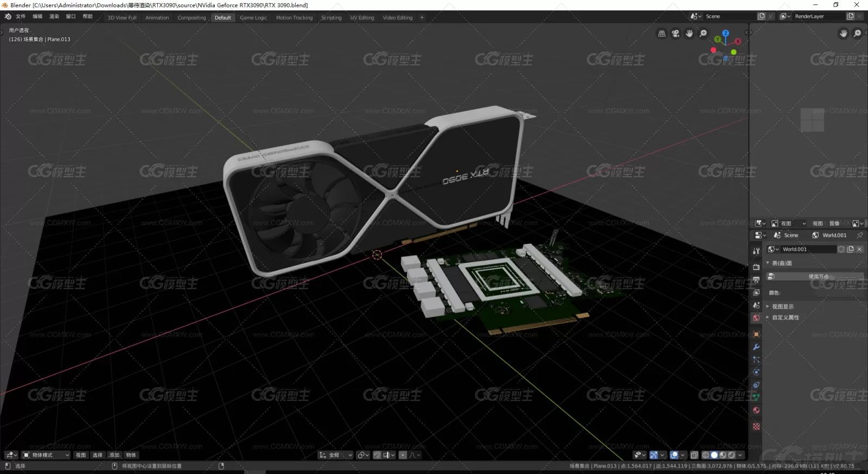868x474 pixels.
Task: Add a new workspace with plus button
Action: pyautogui.click(x=422, y=17)
